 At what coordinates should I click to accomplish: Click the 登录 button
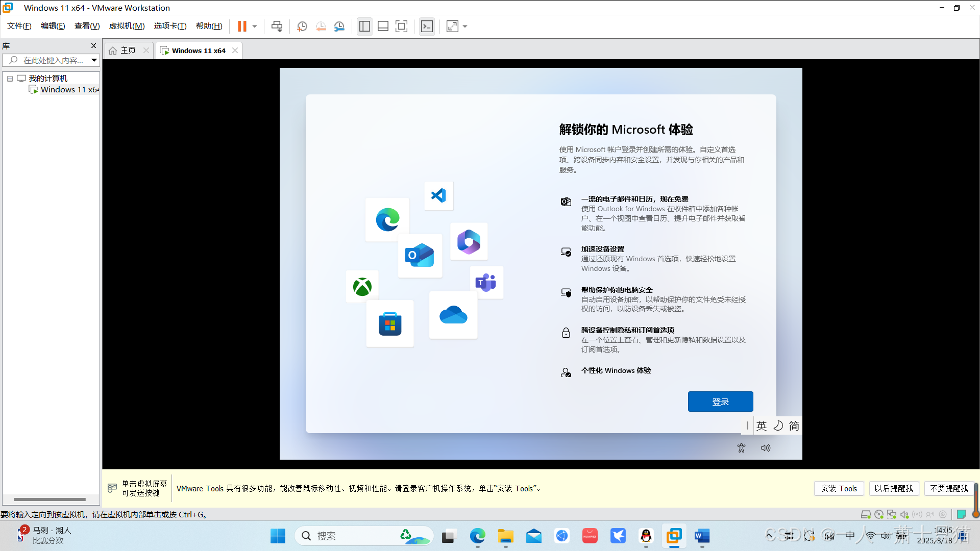(720, 402)
